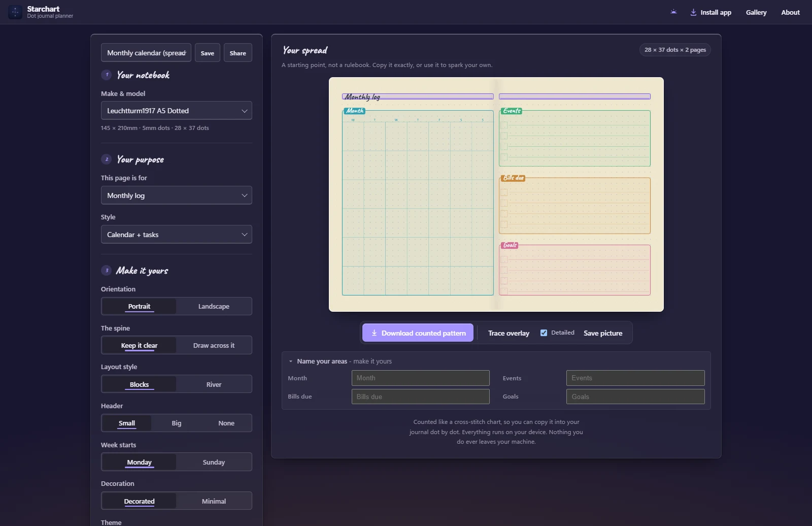Click the Save picture button
The height and width of the screenshot is (526, 812).
603,333
